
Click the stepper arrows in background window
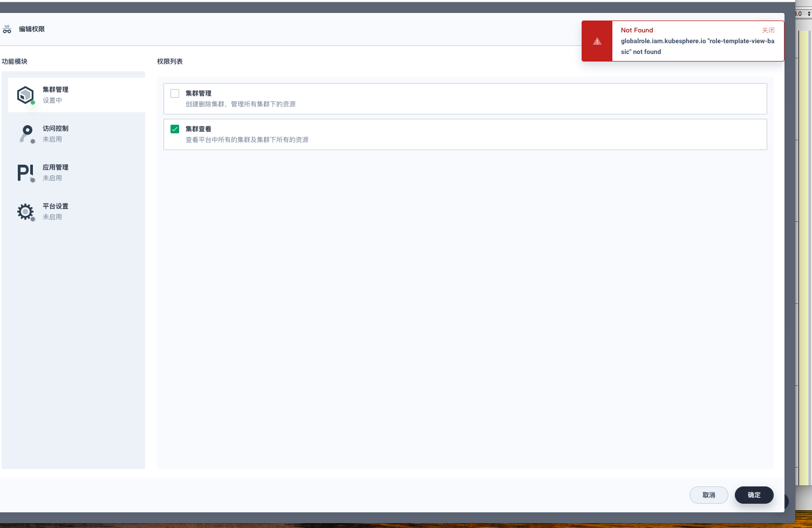click(x=808, y=13)
